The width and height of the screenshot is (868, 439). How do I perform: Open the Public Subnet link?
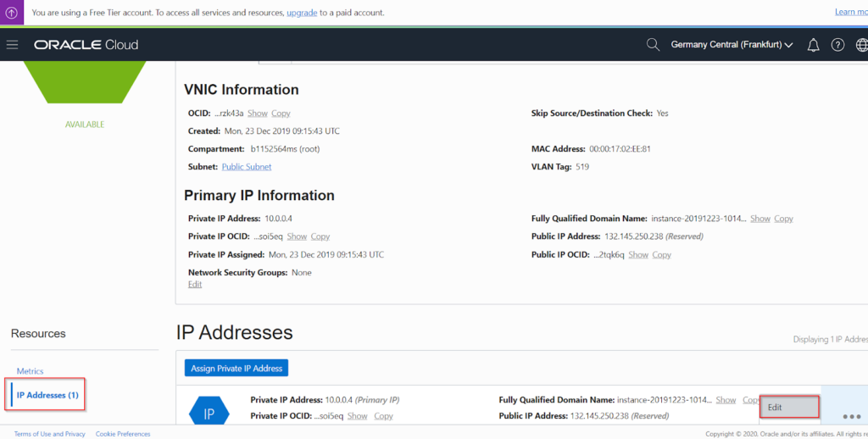click(247, 167)
